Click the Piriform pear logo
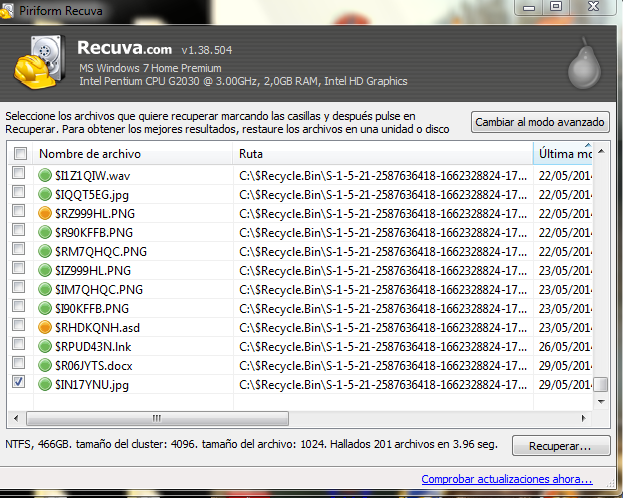Image resolution: width=623 pixels, height=498 pixels. pos(584,64)
